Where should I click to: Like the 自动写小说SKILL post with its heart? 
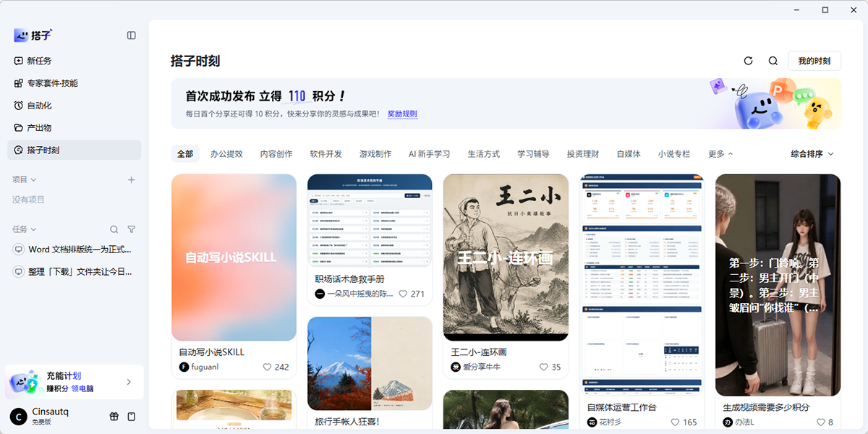(x=268, y=367)
